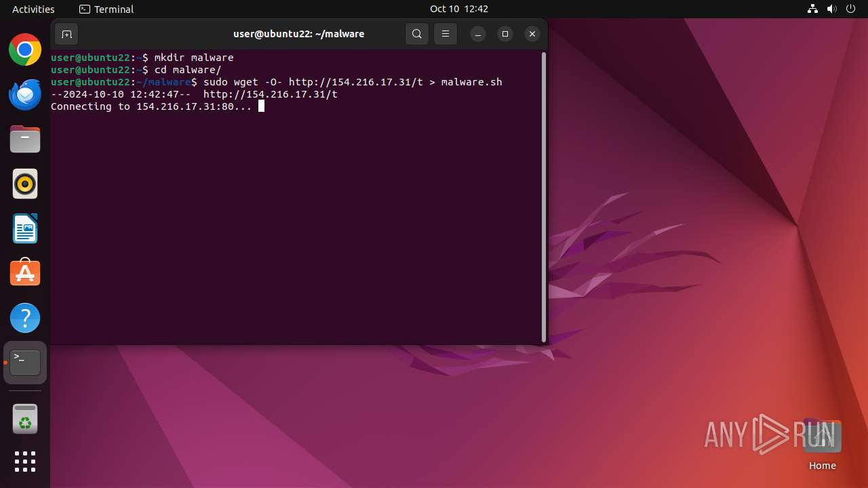Open the clock and calendar panel
The image size is (868, 488).
(x=459, y=9)
